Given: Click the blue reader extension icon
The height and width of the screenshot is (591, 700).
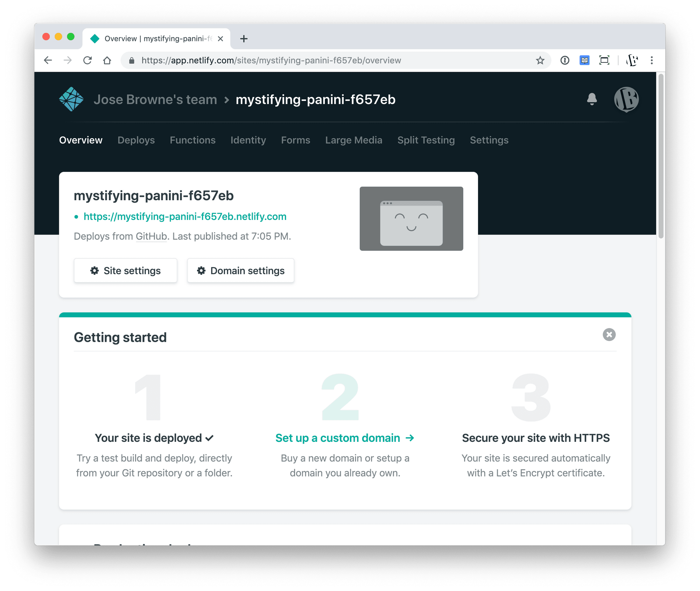Looking at the screenshot, I should click(584, 60).
